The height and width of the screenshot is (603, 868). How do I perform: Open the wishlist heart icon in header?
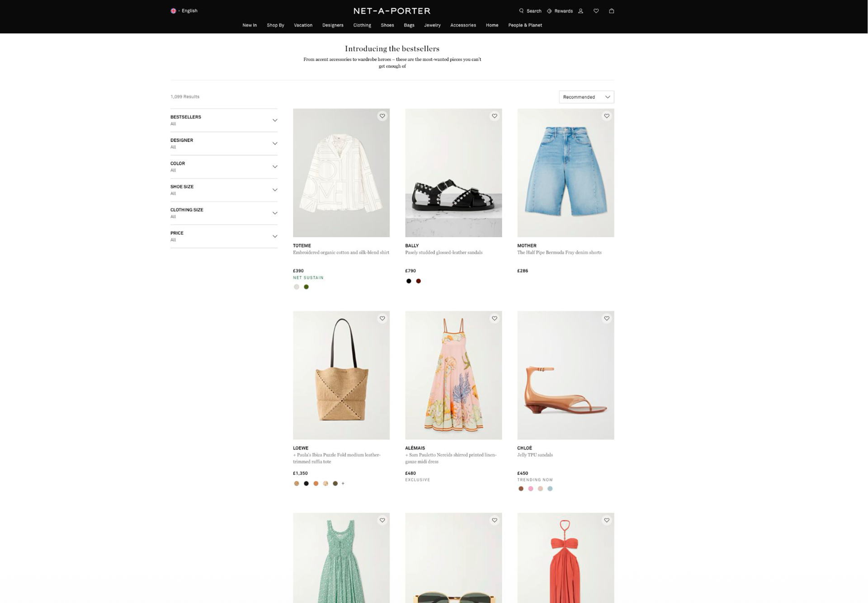pos(596,11)
